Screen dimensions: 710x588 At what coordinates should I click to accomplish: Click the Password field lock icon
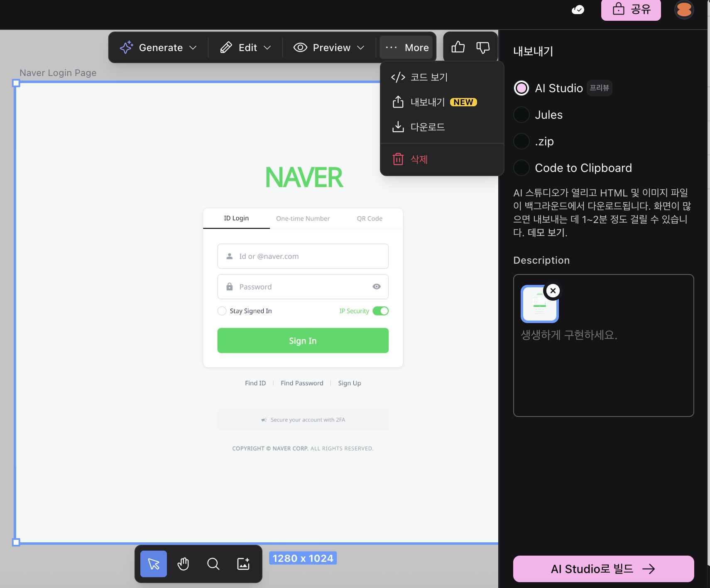[x=230, y=287]
